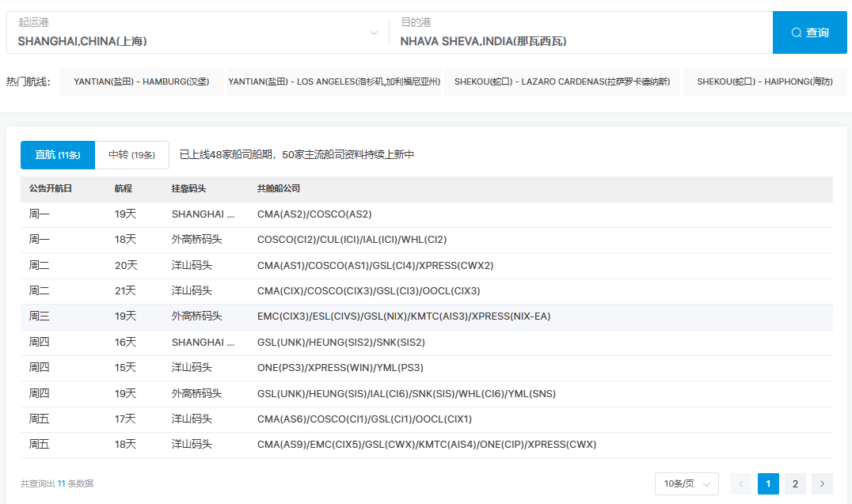
Task: Go to next page using right arrow
Action: click(x=822, y=483)
